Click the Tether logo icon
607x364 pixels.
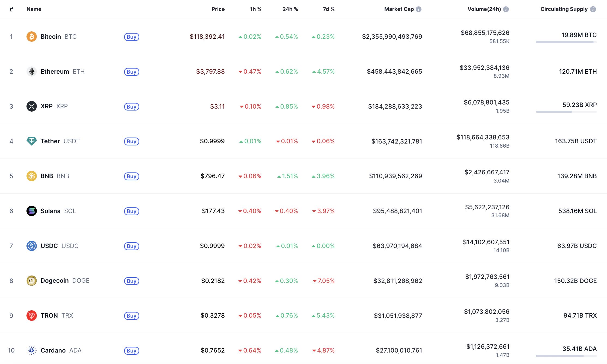pyautogui.click(x=32, y=141)
